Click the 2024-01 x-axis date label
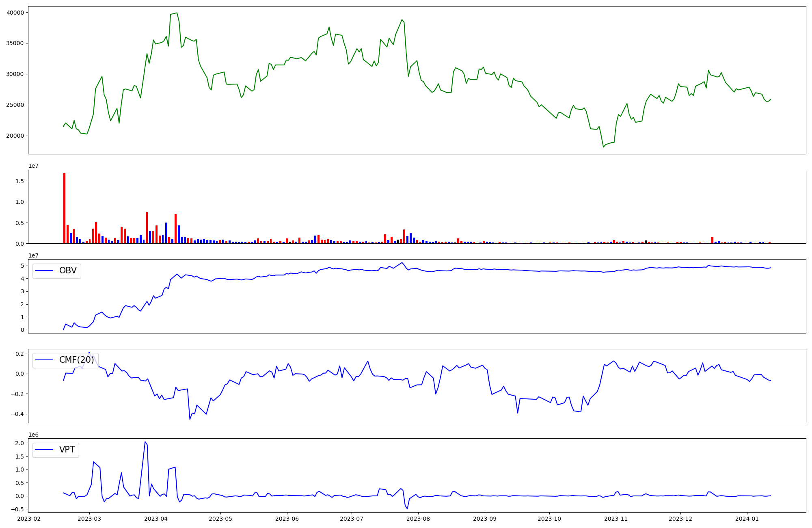This screenshot has height=528, width=812. click(747, 518)
